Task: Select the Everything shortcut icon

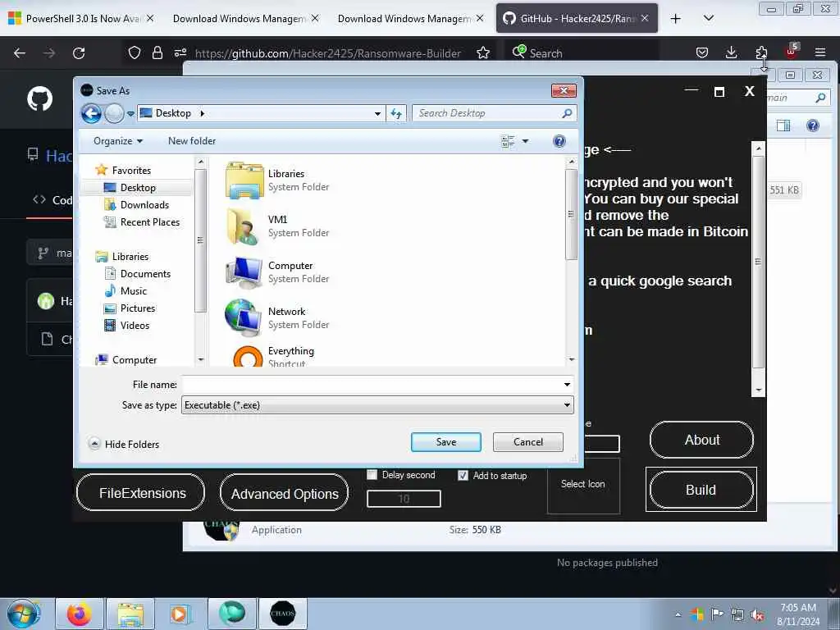Action: [x=248, y=356]
